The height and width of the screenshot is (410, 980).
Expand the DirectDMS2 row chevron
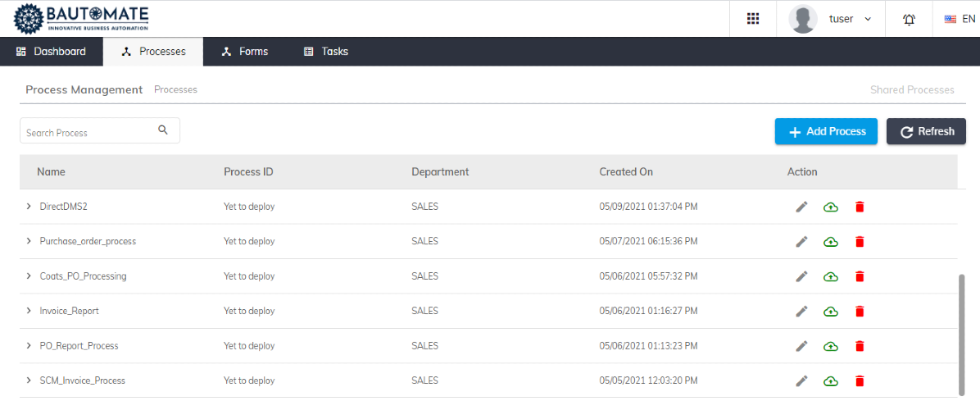(29, 207)
